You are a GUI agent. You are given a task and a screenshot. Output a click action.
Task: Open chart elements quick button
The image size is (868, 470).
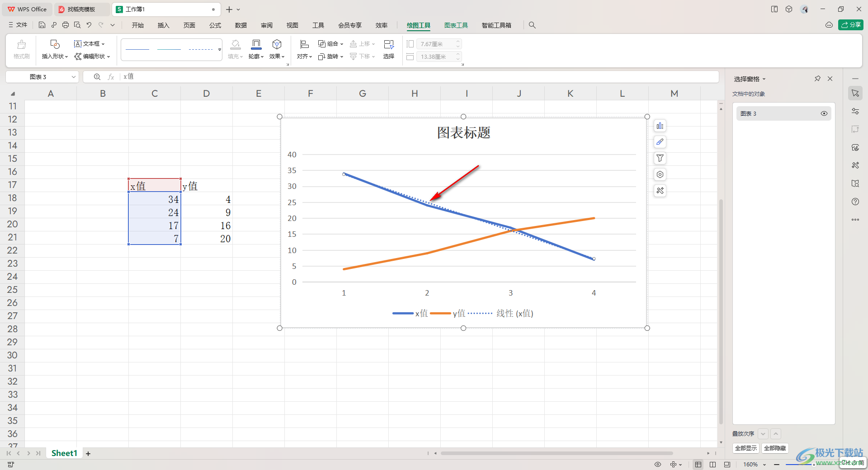pyautogui.click(x=660, y=126)
